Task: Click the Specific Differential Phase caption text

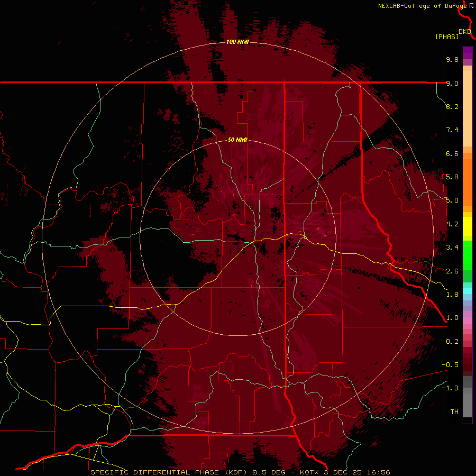Action: [x=240, y=472]
